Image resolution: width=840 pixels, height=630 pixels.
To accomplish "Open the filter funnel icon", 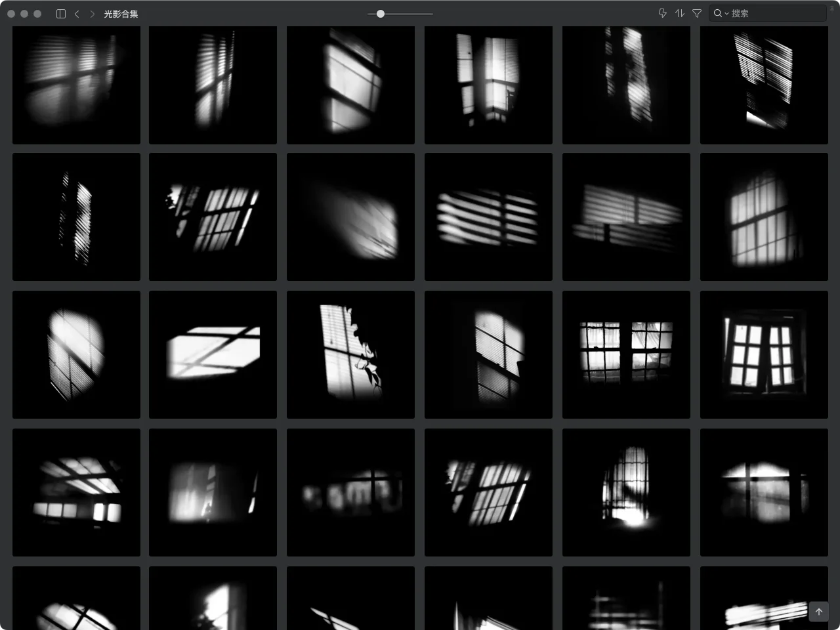I will [x=697, y=13].
